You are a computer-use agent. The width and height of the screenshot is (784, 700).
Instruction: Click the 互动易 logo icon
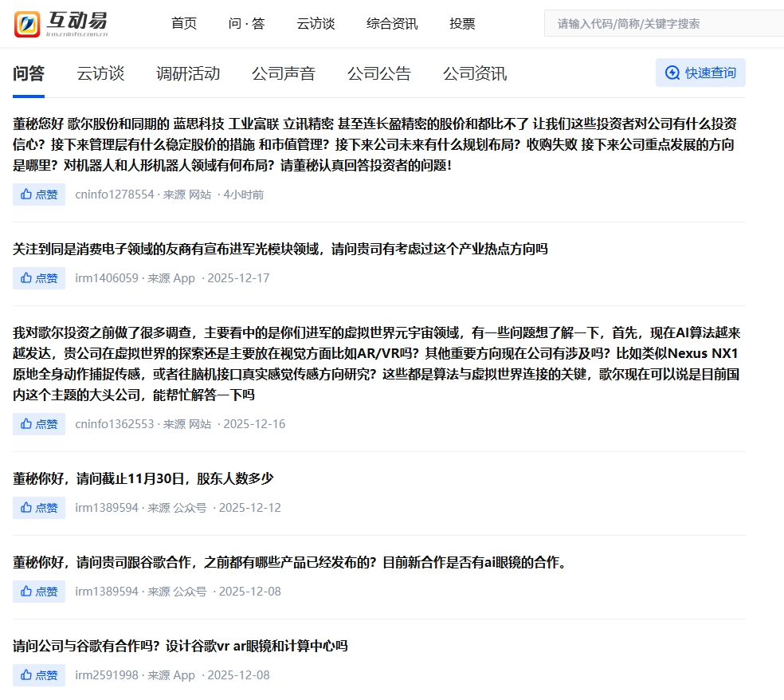pos(27,25)
